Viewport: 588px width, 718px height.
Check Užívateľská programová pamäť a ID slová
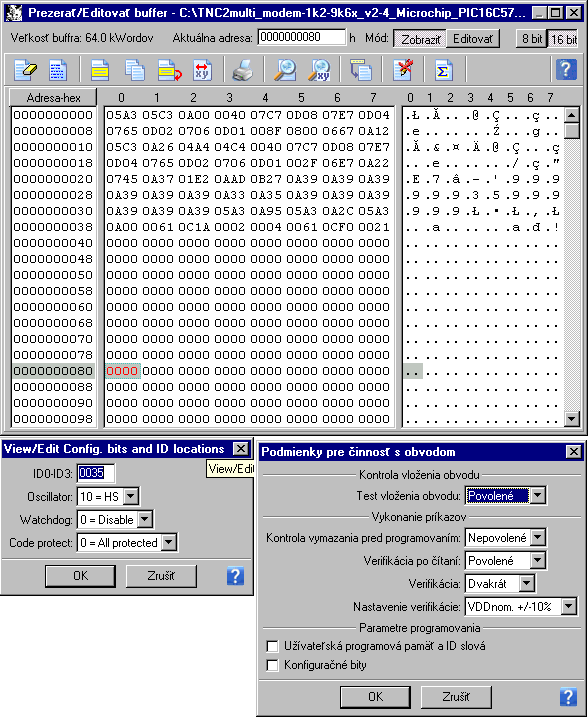tap(272, 646)
